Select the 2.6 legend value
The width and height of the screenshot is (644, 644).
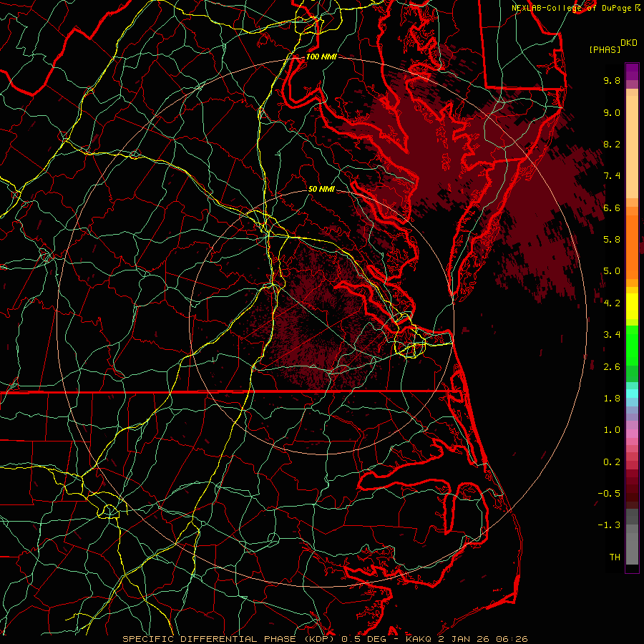click(612, 367)
